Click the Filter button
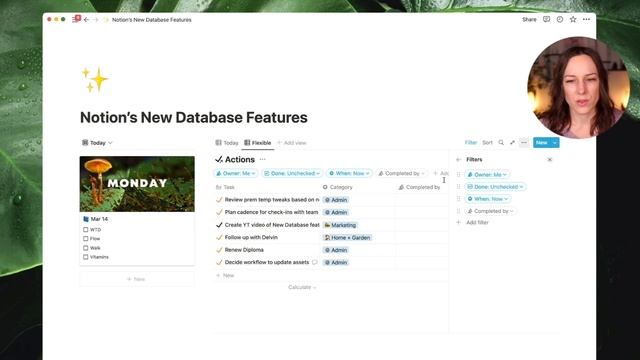This screenshot has width=640, height=360. pyautogui.click(x=471, y=142)
